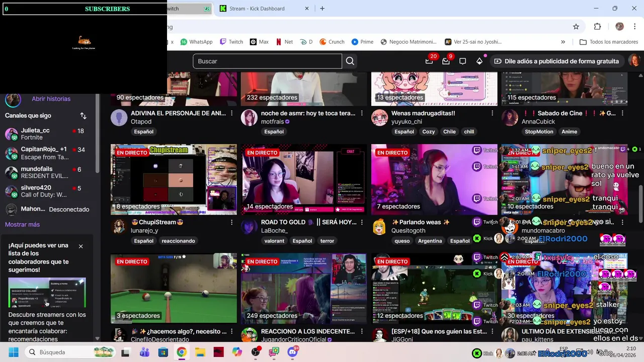This screenshot has height=362, width=644.
Task: Open the Crunch bookmark
Action: click(x=332, y=42)
